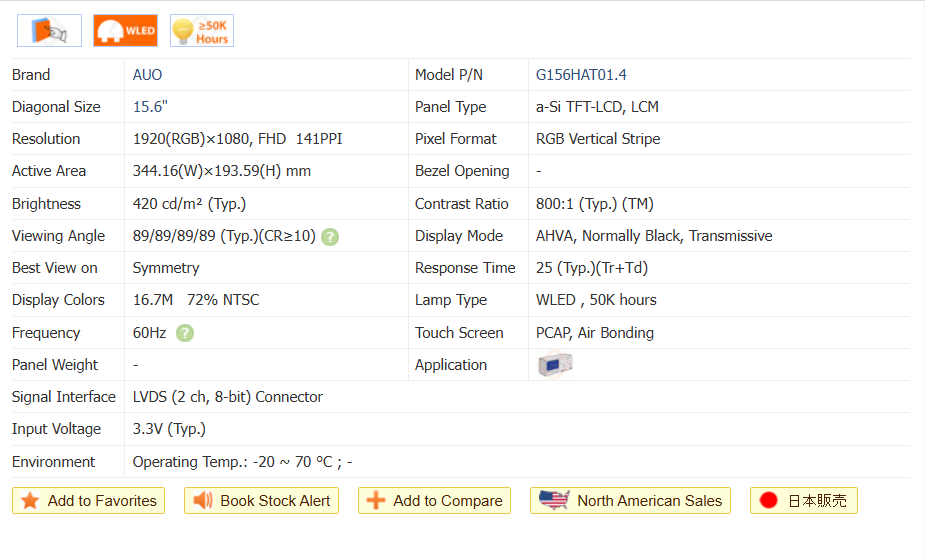This screenshot has height=559, width=932.
Task: Click the star icon on Add to Favorites
Action: (30, 501)
